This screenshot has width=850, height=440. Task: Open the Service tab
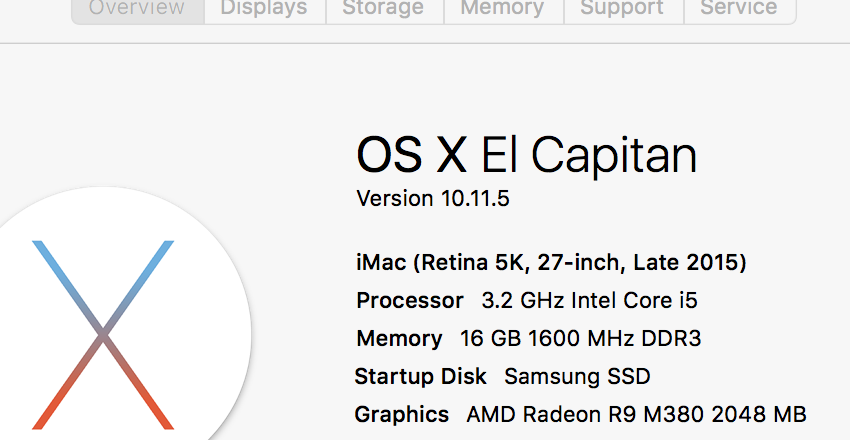click(739, 10)
